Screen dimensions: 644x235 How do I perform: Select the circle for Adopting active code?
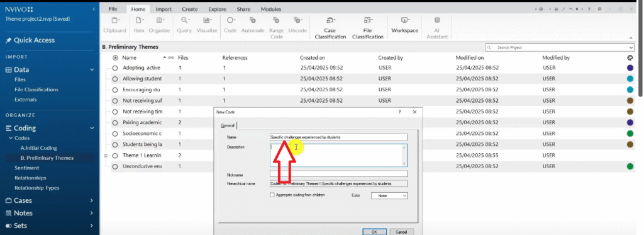pyautogui.click(x=115, y=68)
